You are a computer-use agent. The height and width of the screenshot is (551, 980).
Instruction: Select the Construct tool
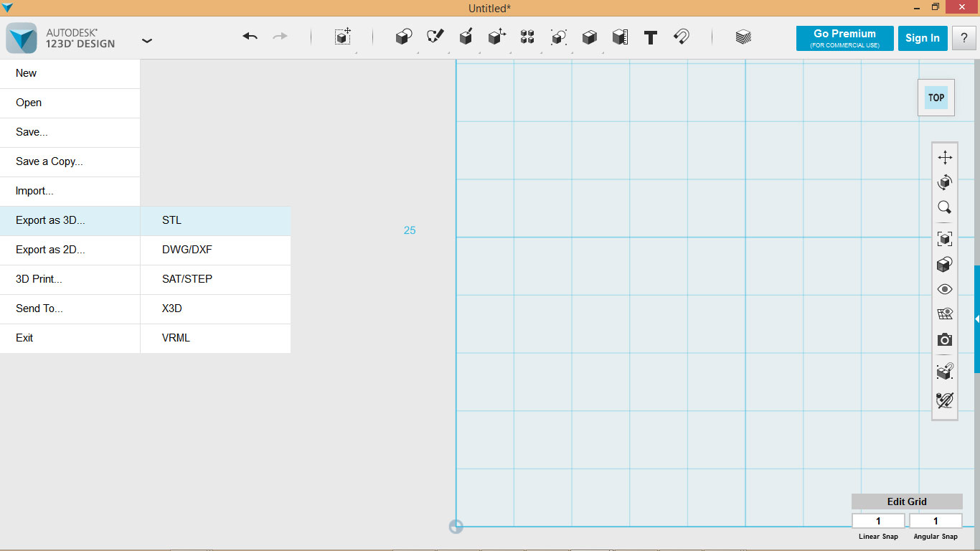coord(466,37)
